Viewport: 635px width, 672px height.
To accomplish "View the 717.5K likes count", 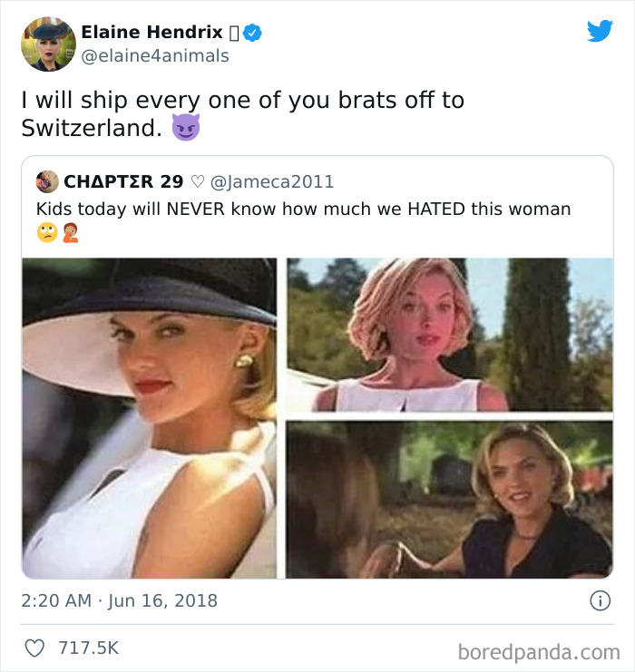I will (x=89, y=648).
